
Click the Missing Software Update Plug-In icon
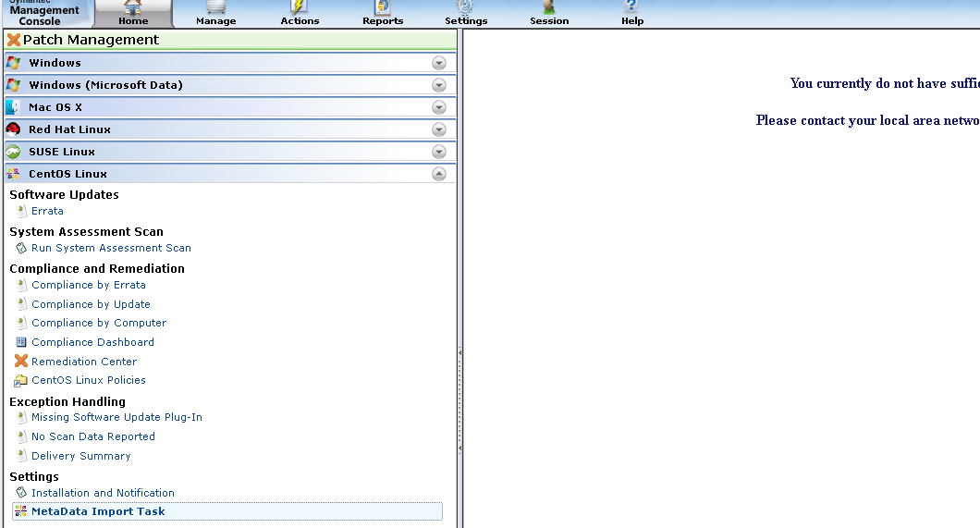tap(21, 417)
